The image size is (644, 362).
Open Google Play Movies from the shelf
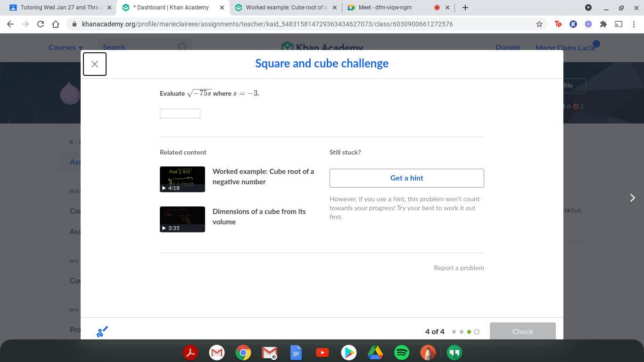pos(349,353)
